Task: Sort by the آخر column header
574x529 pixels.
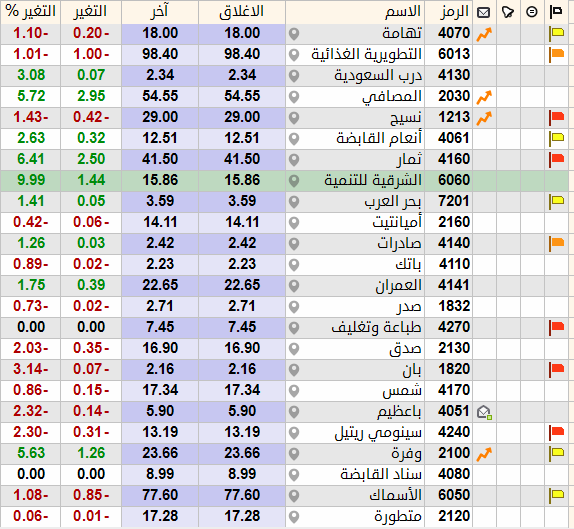Action: (x=160, y=12)
